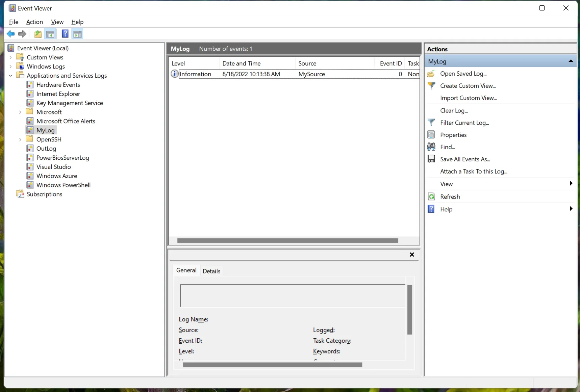Click the Custom Views folder icon
This screenshot has height=392, width=580.
20,57
